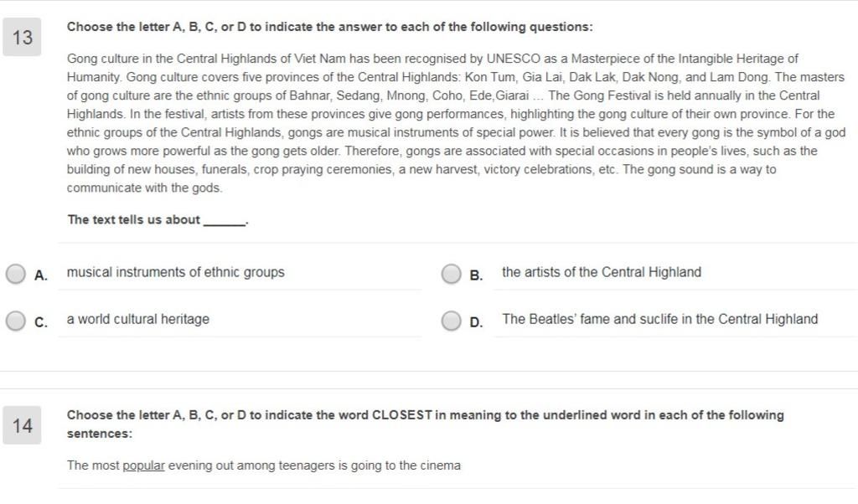Screen dimensions: 858x504
Task: Click question 14's 'CLOSEST in meaning' instruction
Action: click(425, 424)
